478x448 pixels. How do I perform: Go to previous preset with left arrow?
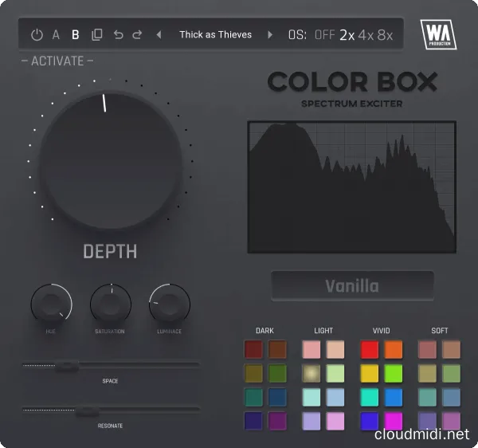[x=159, y=34]
